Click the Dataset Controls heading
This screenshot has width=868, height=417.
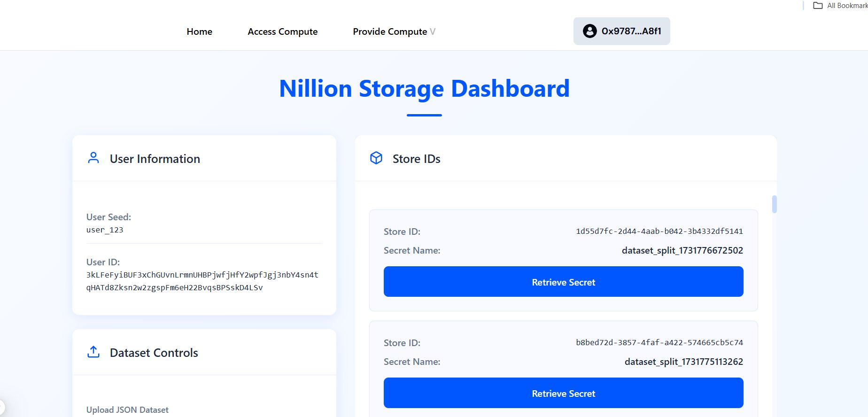(154, 353)
